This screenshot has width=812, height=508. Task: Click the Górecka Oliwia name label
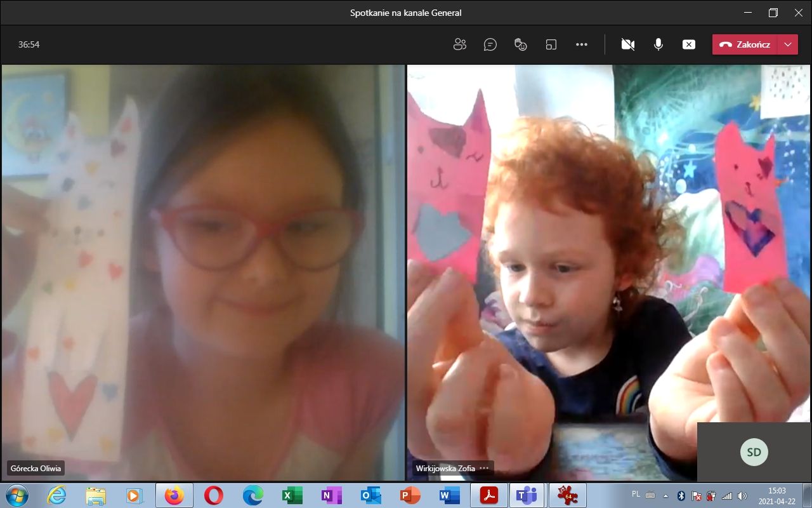(36, 469)
